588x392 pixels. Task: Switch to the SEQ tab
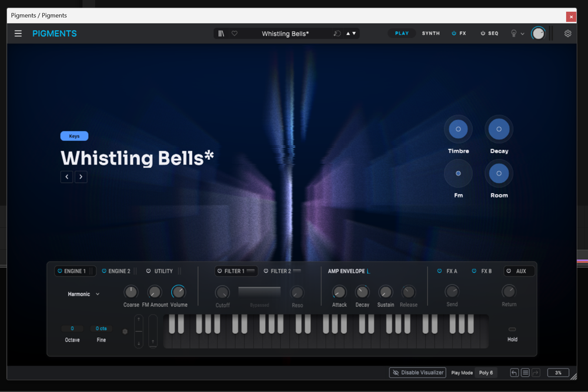[x=489, y=33]
